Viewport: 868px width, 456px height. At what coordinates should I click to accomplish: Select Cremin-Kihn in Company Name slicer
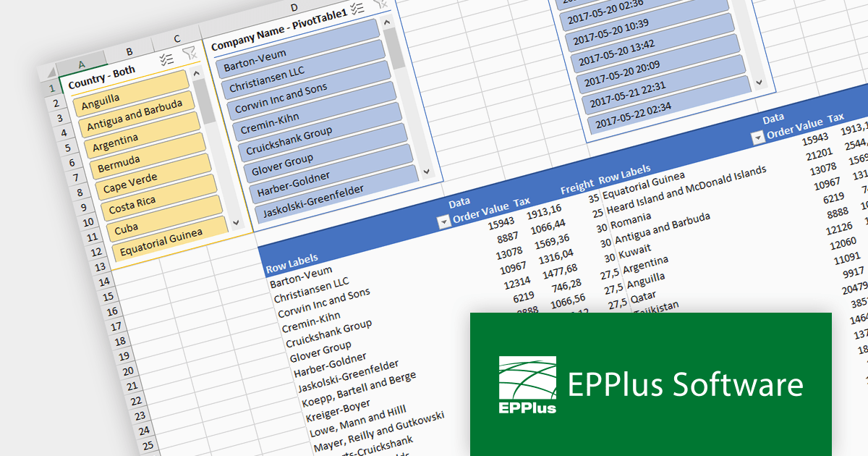tap(314, 112)
